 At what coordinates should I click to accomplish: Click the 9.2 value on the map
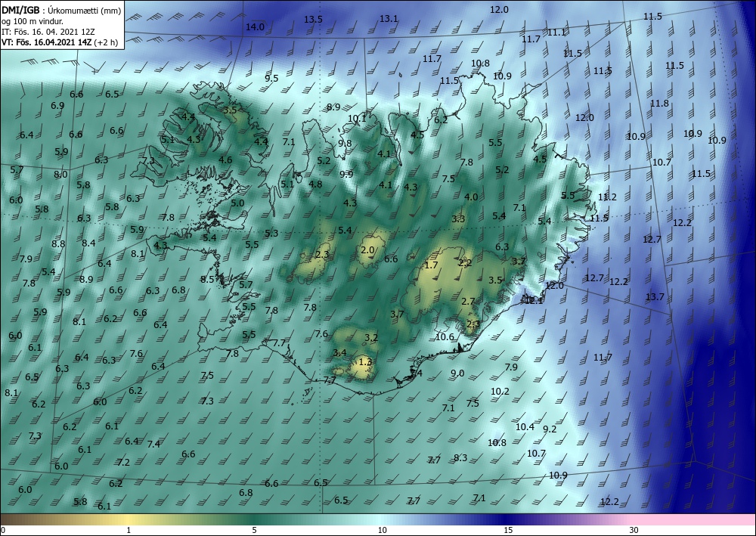click(x=550, y=429)
